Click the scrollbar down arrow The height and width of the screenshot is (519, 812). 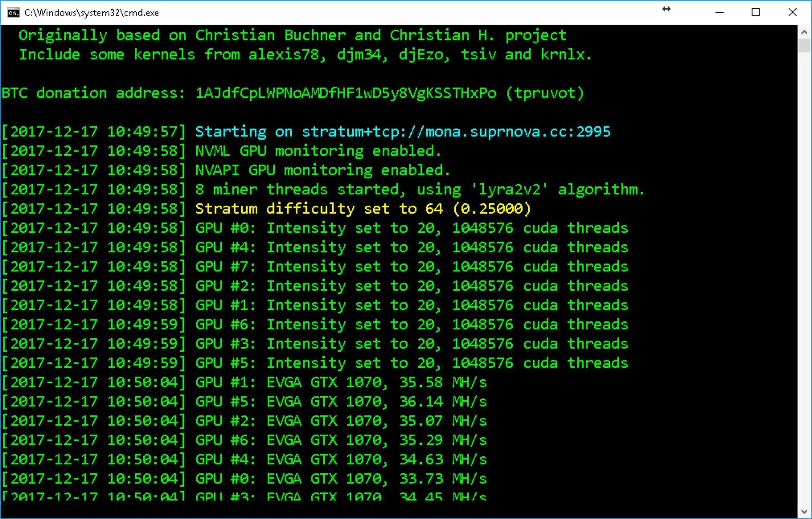(x=804, y=511)
